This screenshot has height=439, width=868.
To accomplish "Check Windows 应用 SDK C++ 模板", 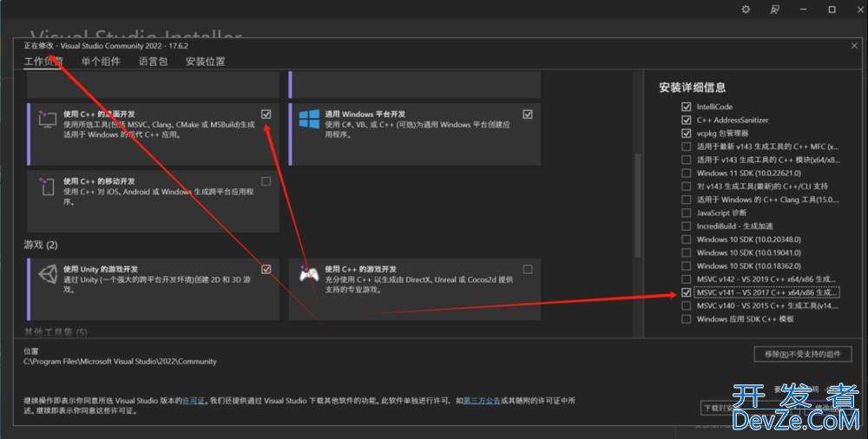I will click(x=687, y=319).
